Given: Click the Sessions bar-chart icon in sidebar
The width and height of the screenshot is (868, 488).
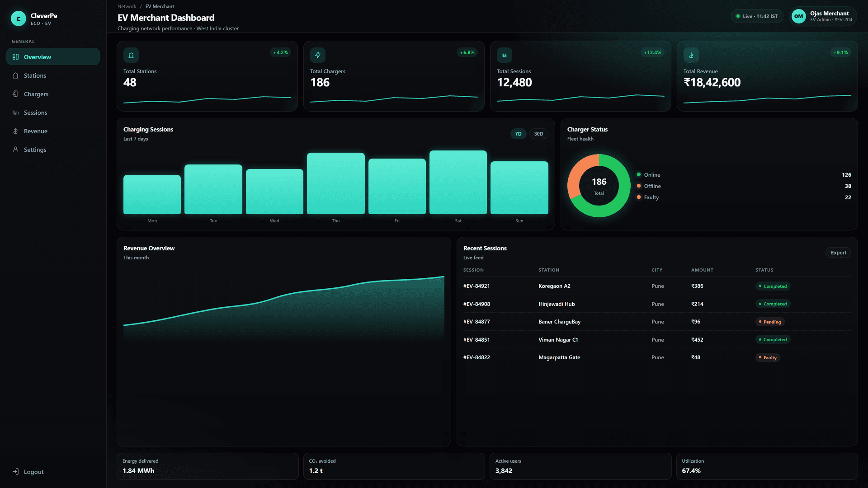Looking at the screenshot, I should tap(15, 113).
